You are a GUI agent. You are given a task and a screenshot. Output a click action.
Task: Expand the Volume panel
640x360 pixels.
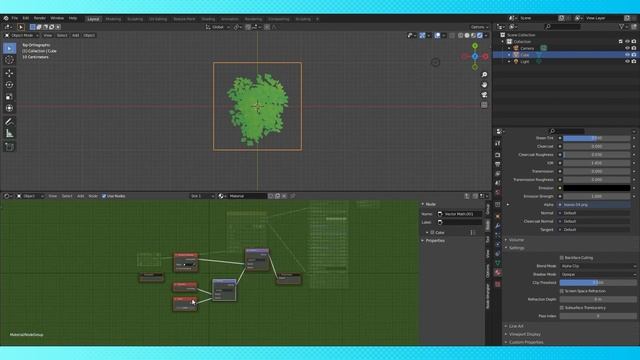pyautogui.click(x=516, y=240)
